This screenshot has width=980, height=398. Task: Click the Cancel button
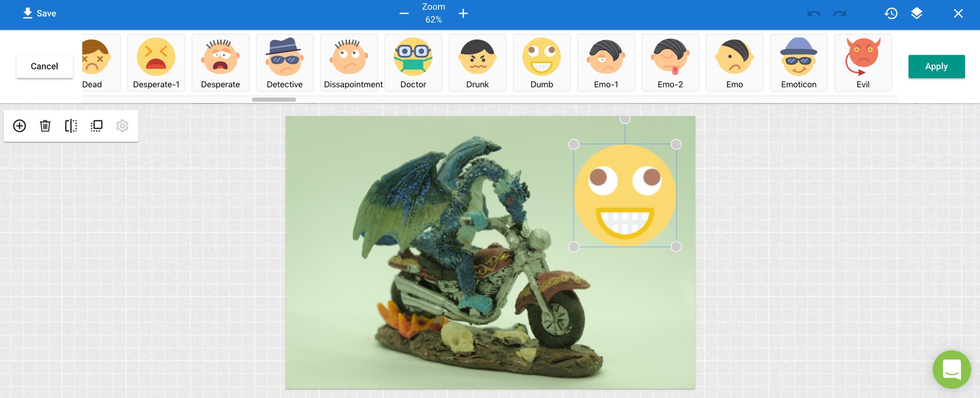[x=45, y=66]
